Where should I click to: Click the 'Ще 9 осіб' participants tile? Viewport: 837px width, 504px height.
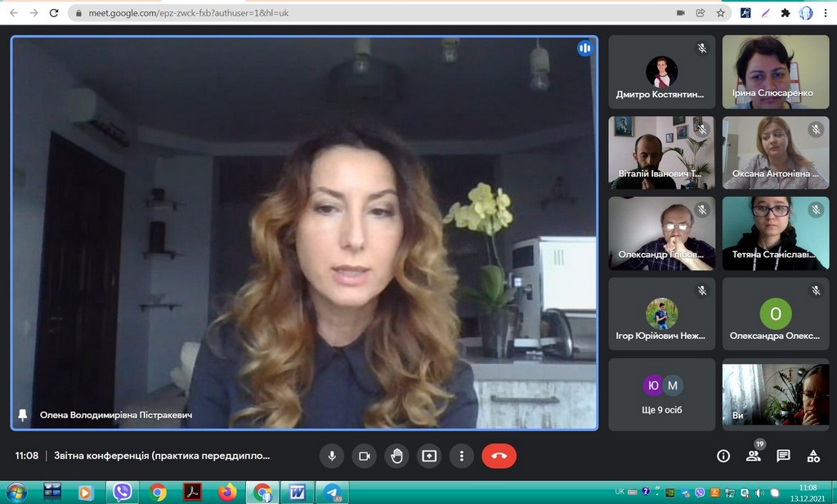tap(662, 395)
